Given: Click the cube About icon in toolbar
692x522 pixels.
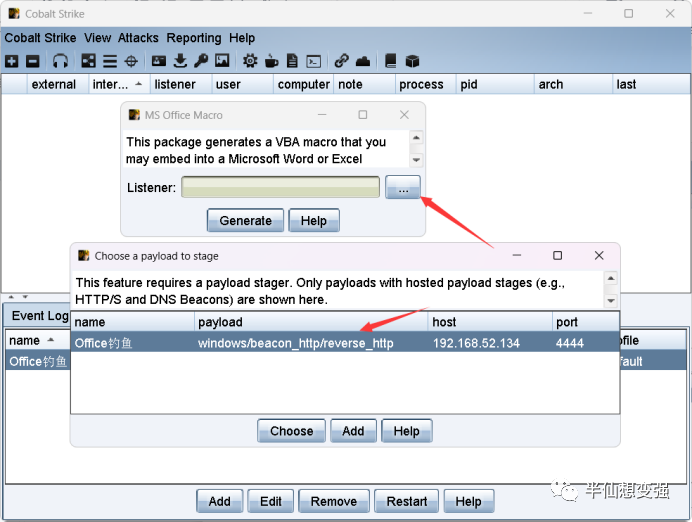Looking at the screenshot, I should [412, 61].
